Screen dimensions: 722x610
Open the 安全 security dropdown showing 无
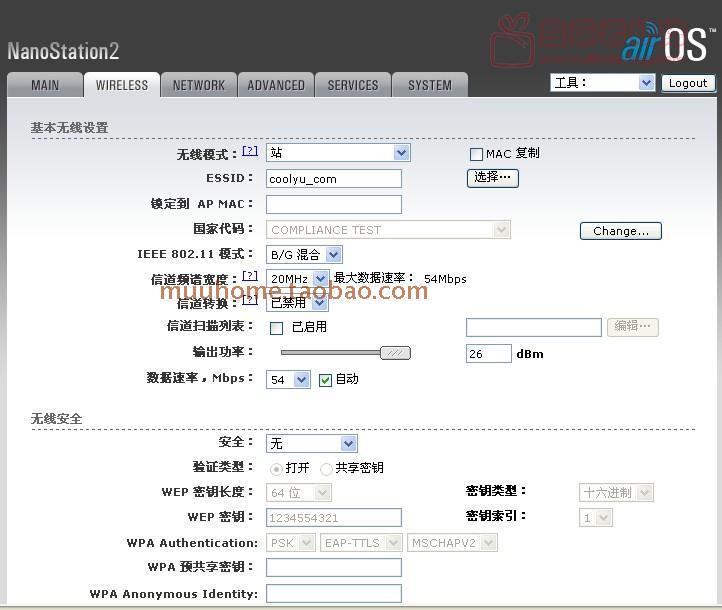tap(312, 444)
